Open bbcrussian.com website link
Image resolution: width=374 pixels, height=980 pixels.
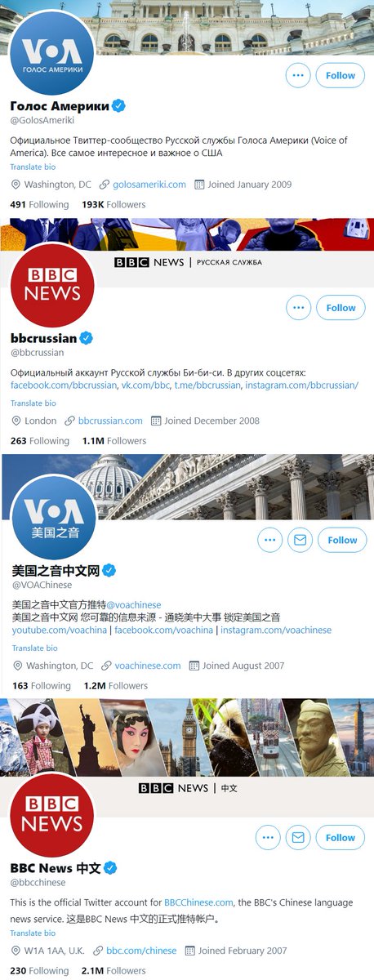(110, 421)
